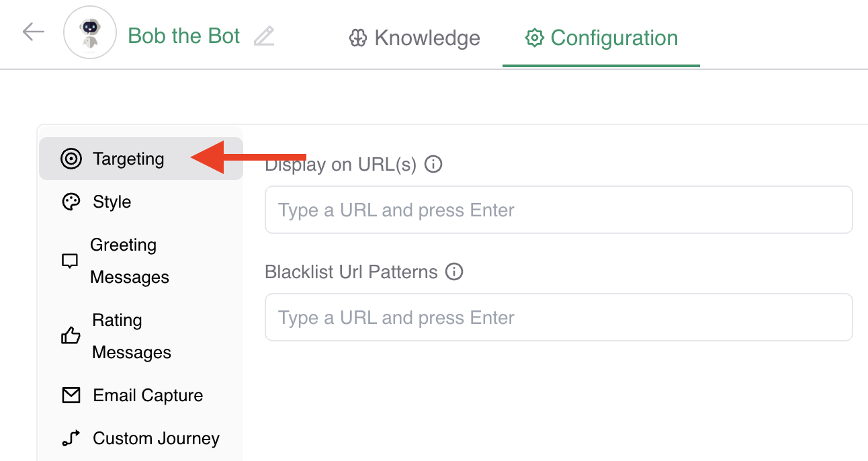This screenshot has height=461, width=868.
Task: Click the Bob the Bot avatar
Action: (89, 34)
